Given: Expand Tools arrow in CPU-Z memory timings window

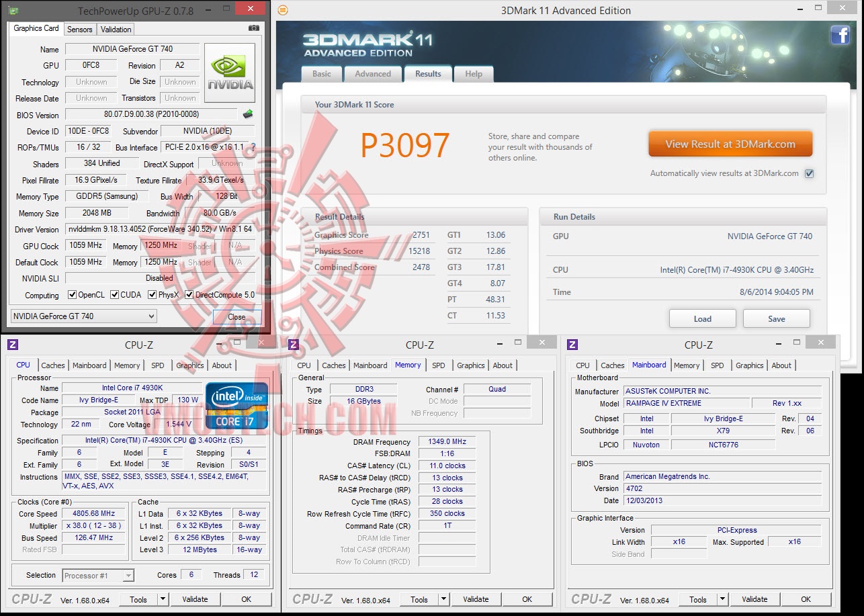Looking at the screenshot, I should point(443,599).
